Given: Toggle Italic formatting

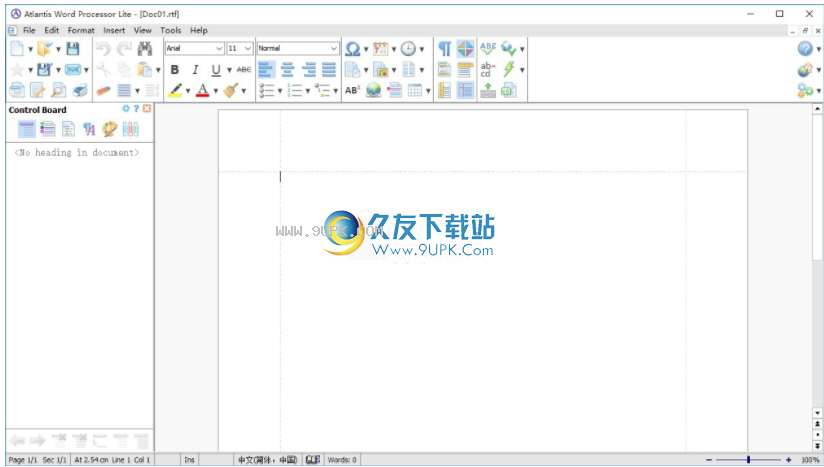Looking at the screenshot, I should coord(195,69).
